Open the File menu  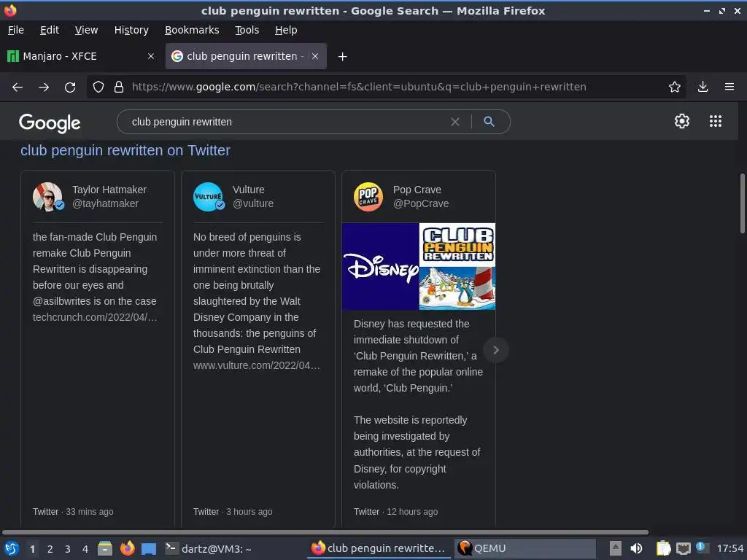tap(16, 30)
